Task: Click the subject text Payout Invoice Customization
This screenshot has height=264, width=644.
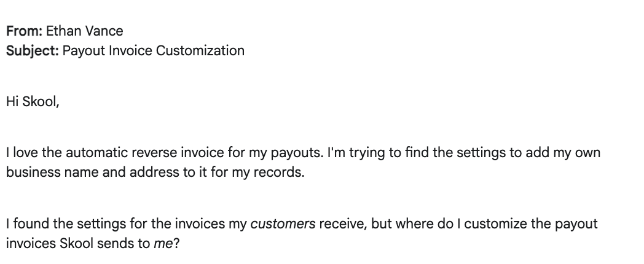Action: point(154,51)
